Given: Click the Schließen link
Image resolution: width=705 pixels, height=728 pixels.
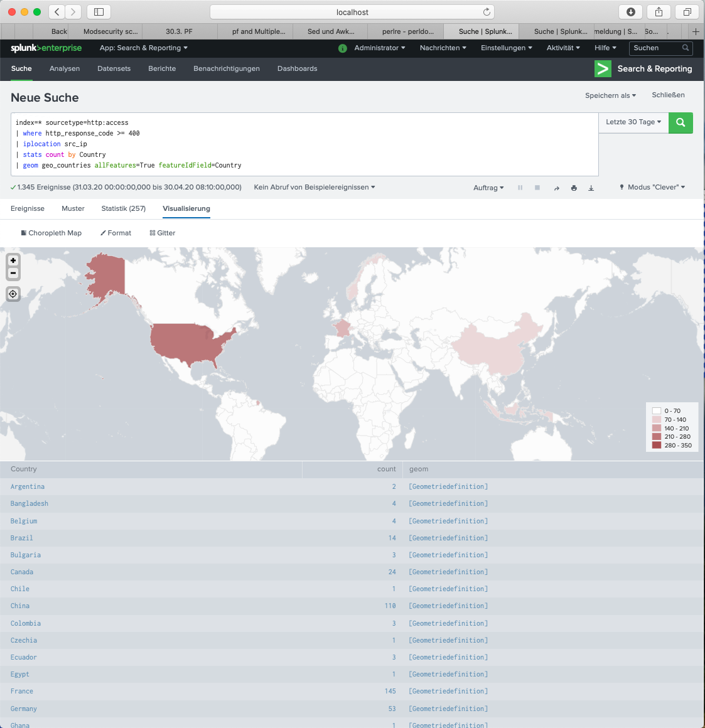Looking at the screenshot, I should [x=668, y=95].
